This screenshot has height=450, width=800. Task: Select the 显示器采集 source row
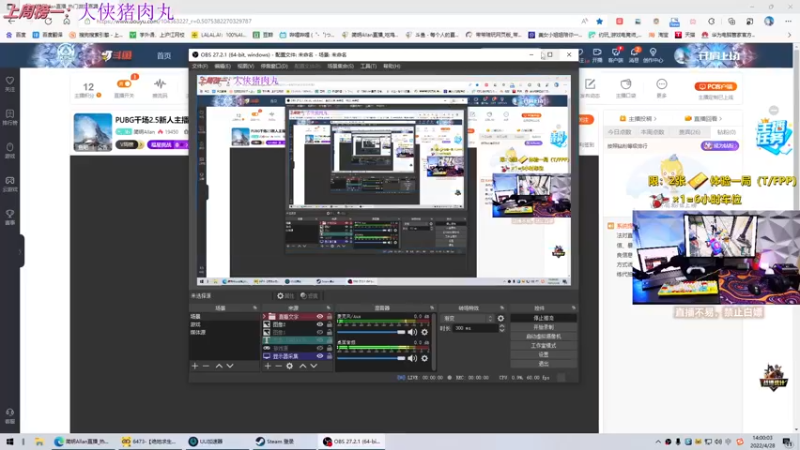(297, 356)
